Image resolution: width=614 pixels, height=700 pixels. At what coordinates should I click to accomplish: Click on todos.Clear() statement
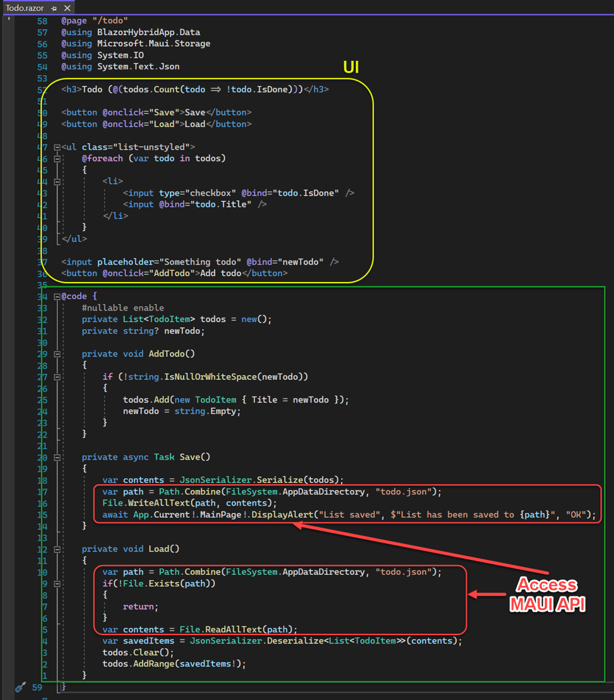138,652
